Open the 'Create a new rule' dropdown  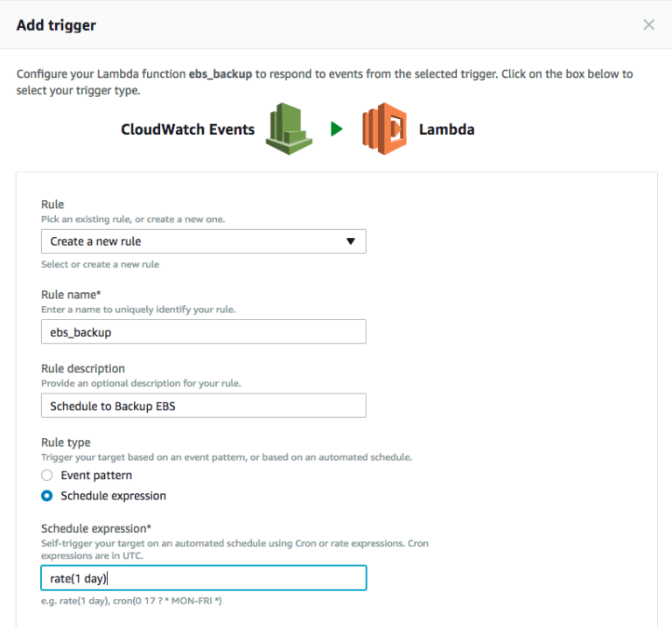[x=204, y=241]
